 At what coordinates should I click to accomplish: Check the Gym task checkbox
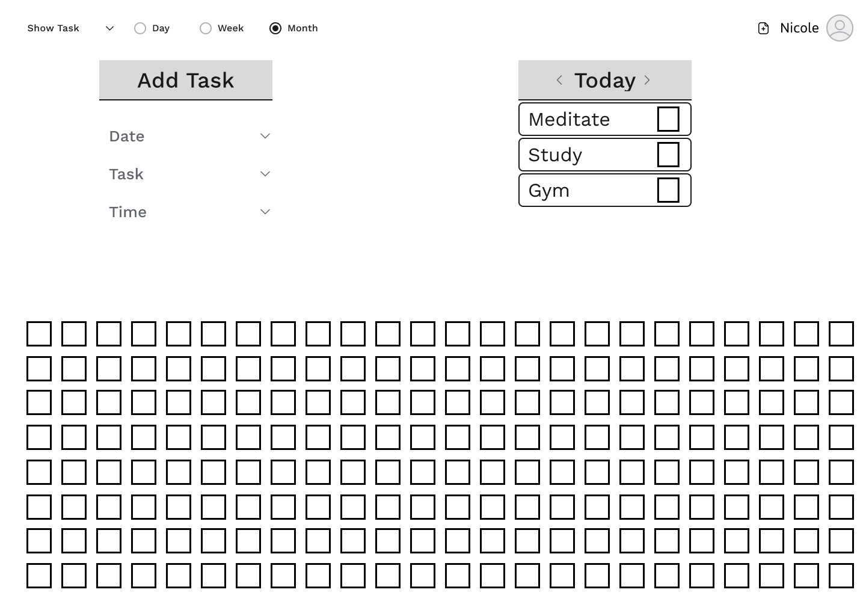(669, 189)
